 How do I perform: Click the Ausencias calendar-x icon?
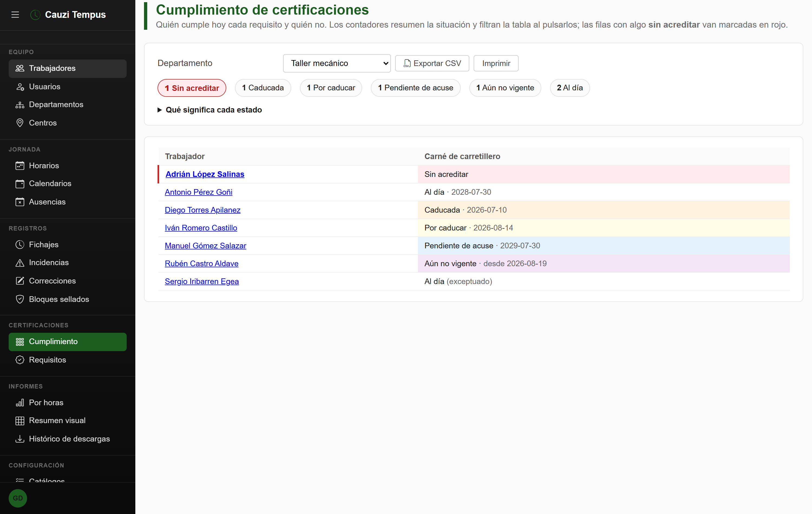(20, 202)
